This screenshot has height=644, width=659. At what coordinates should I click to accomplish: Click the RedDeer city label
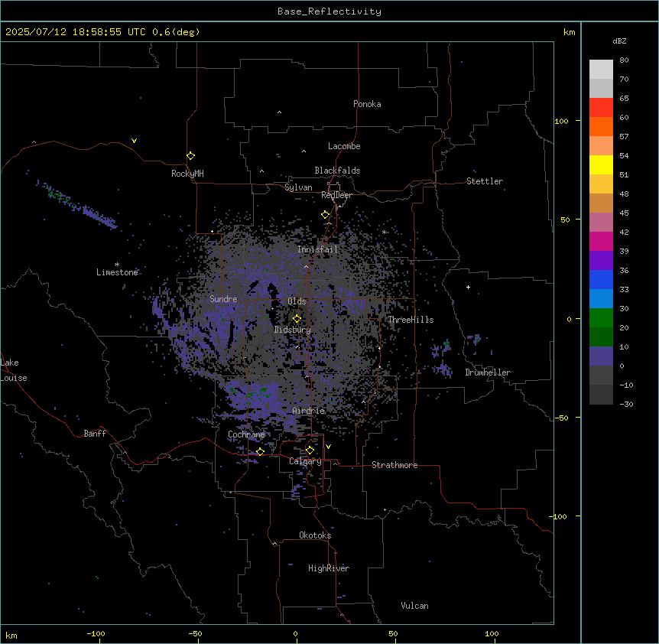pyautogui.click(x=336, y=195)
